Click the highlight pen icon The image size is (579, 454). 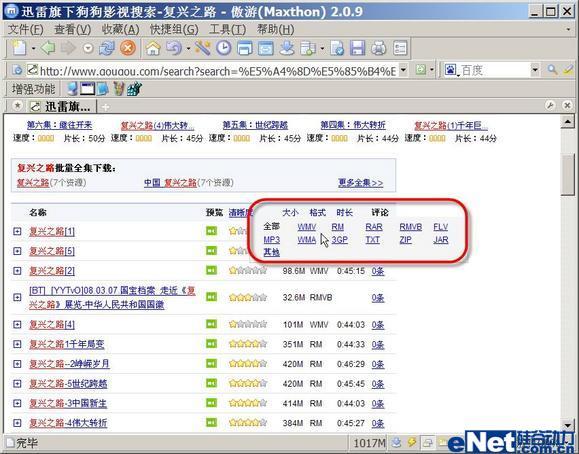click(569, 69)
